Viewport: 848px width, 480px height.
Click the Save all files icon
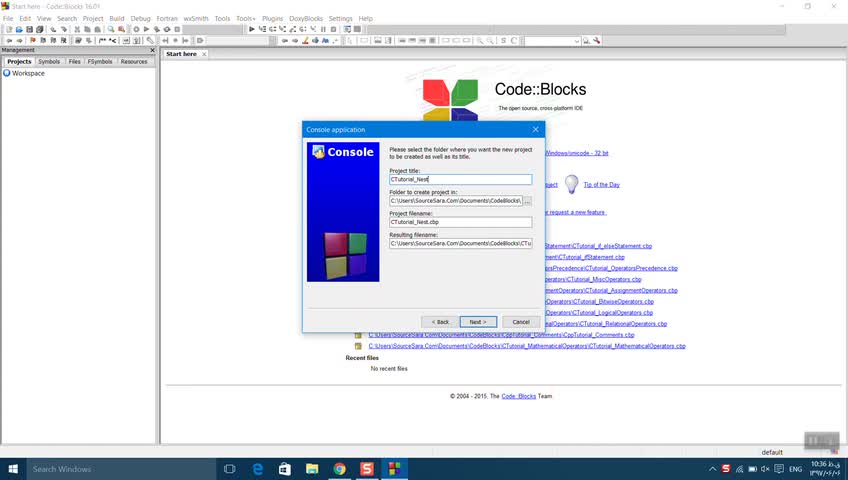pyautogui.click(x=39, y=29)
